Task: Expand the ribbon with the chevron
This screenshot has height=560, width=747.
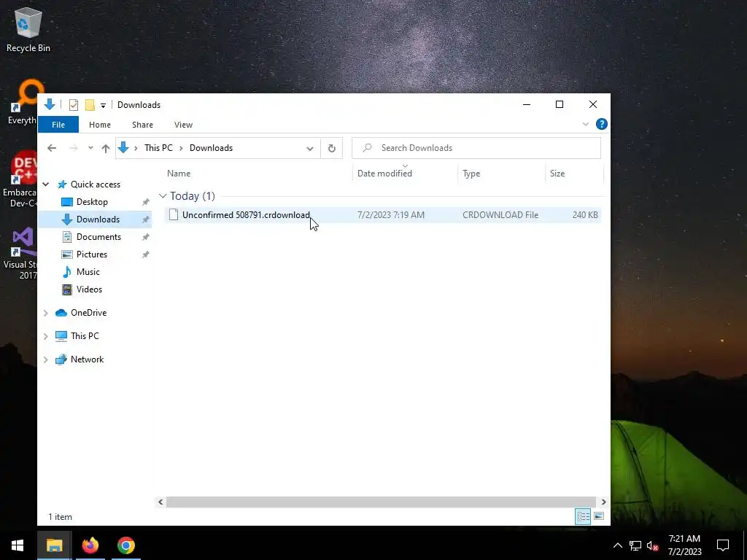Action: [586, 124]
